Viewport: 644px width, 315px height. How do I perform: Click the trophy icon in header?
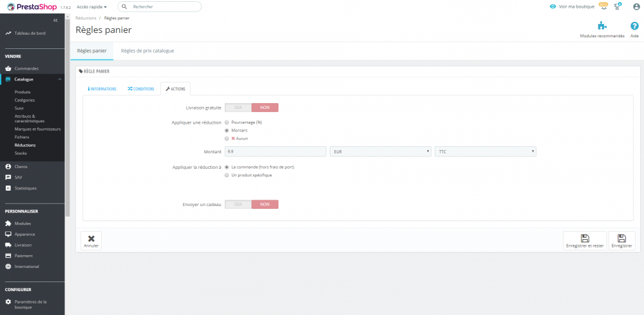pos(618,6)
